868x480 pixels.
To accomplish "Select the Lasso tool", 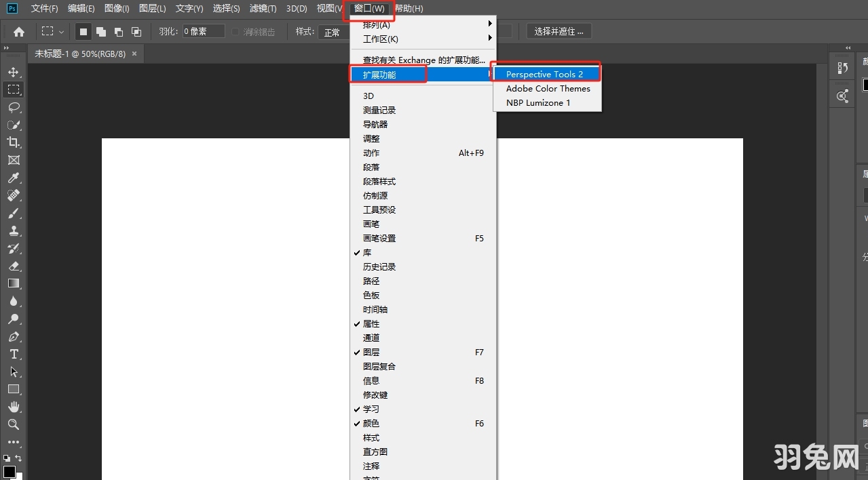I will [14, 106].
